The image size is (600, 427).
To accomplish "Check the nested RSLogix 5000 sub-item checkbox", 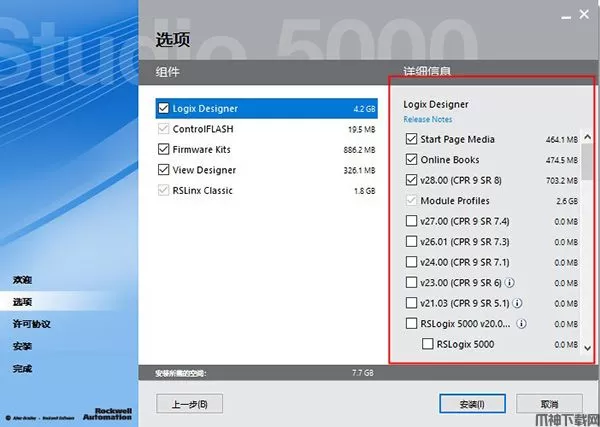I will (428, 344).
